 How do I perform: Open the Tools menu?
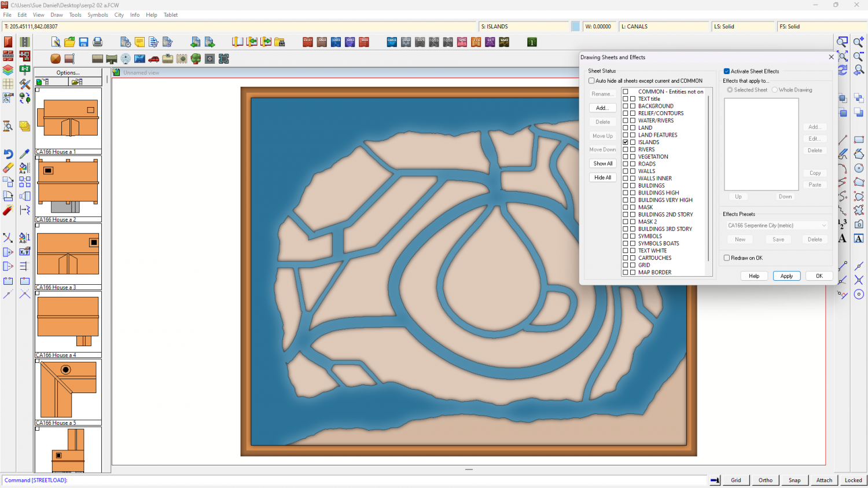click(x=75, y=15)
